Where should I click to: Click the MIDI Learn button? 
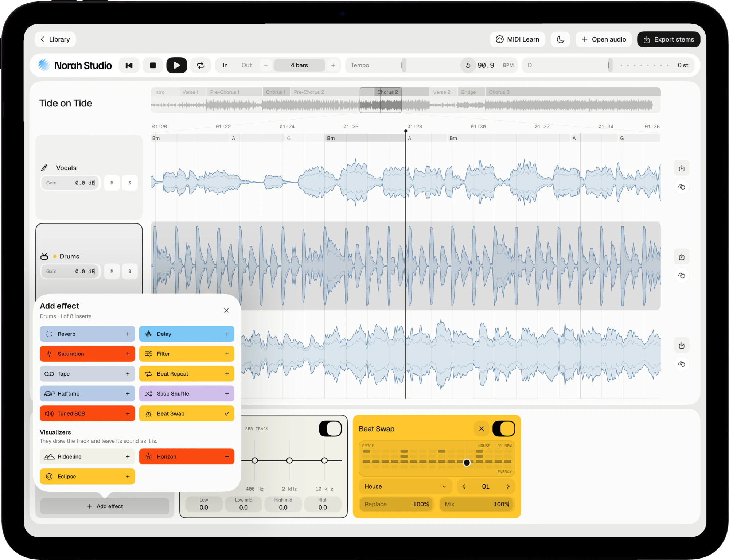518,39
